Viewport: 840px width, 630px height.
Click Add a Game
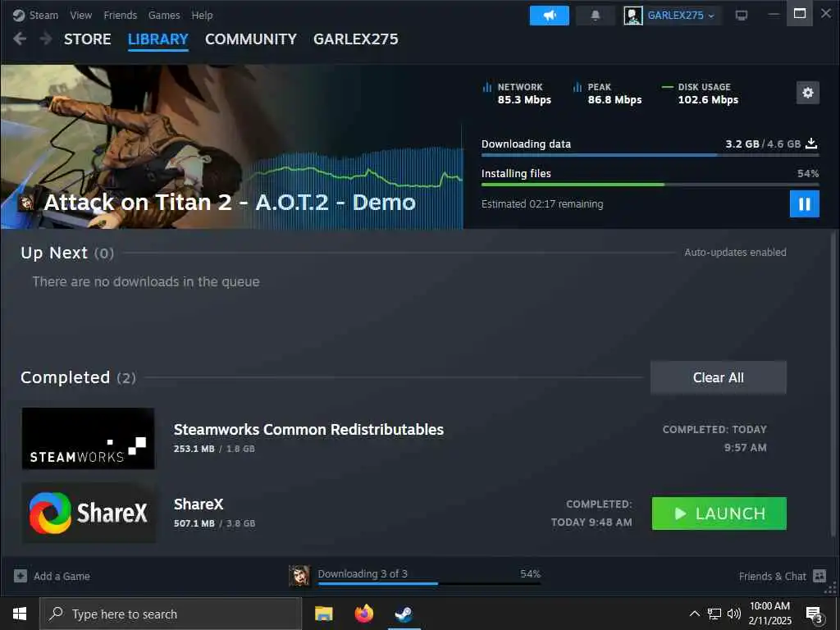tap(62, 577)
